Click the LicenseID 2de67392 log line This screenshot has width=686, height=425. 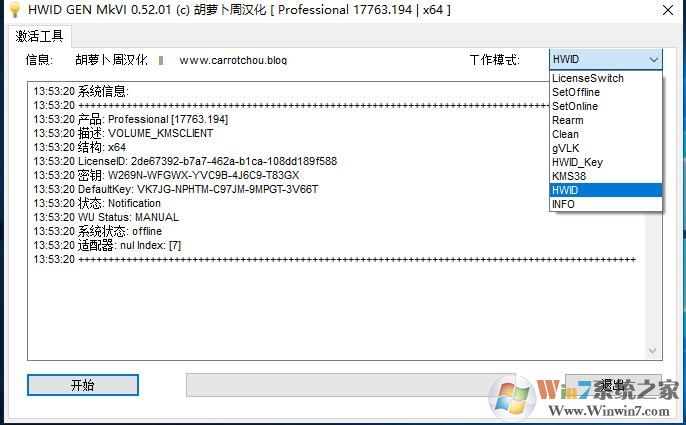tap(185, 161)
